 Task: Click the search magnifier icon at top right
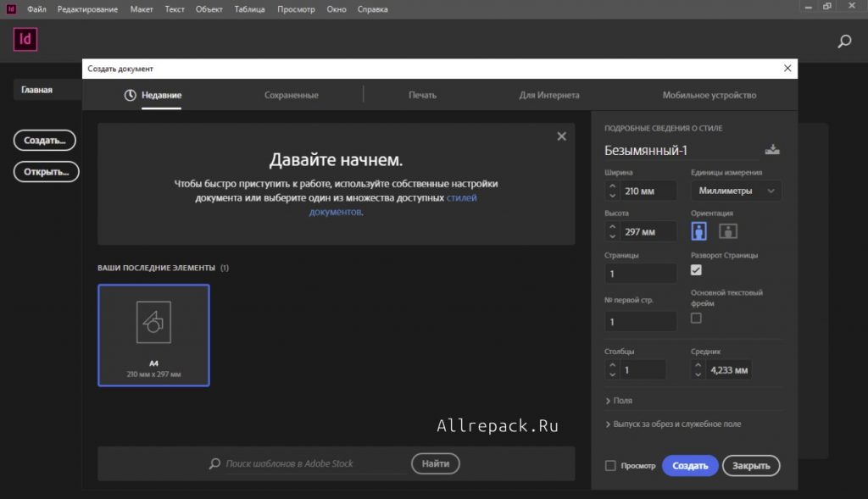(844, 41)
